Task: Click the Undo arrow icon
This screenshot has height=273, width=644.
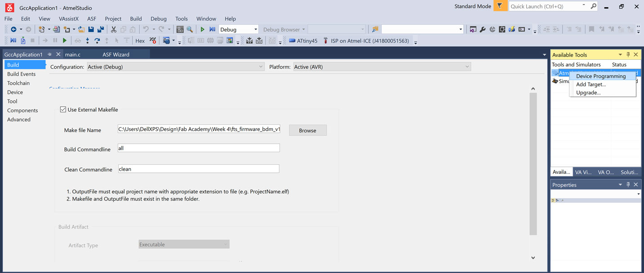Action: coord(146,29)
